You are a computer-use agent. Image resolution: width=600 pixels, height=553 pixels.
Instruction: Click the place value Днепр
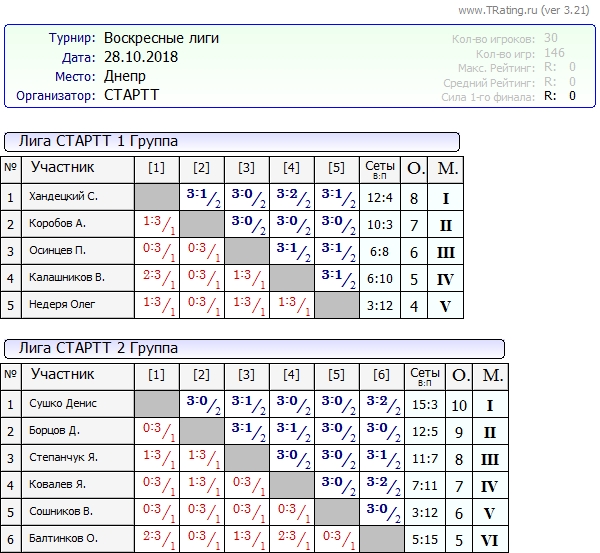tap(125, 76)
